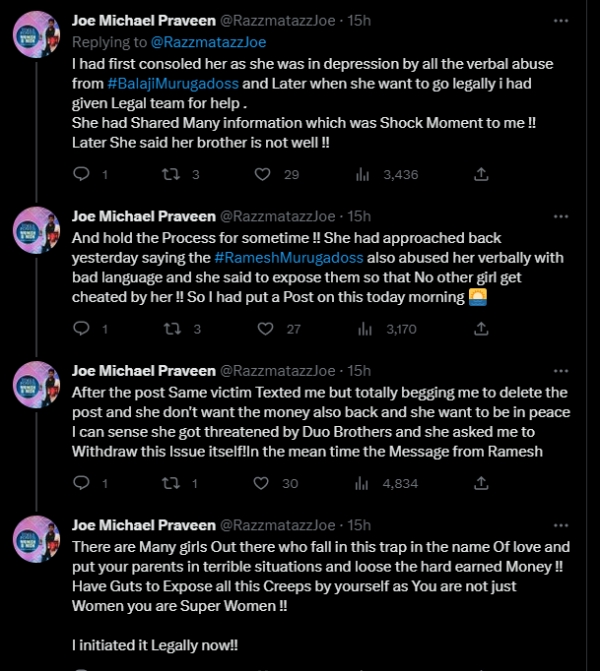
Task: Retweet the tweet with 1 retweet
Action: (172, 483)
